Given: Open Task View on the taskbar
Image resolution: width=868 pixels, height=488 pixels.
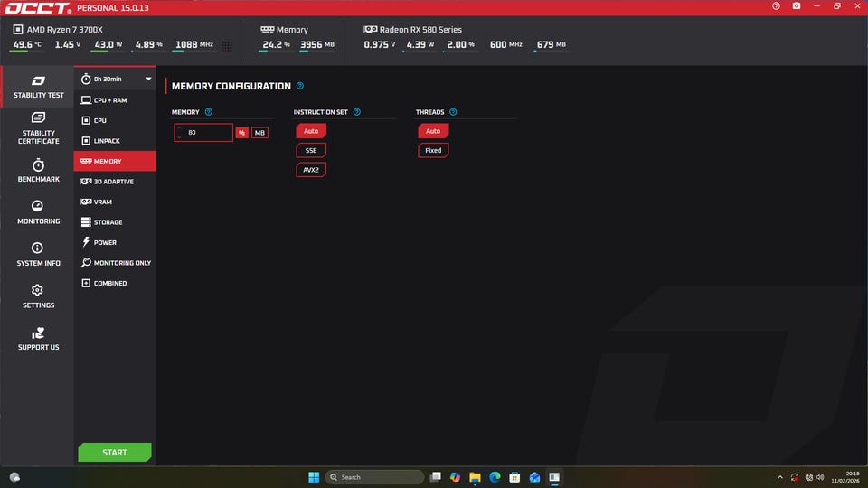Looking at the screenshot, I should [436, 477].
